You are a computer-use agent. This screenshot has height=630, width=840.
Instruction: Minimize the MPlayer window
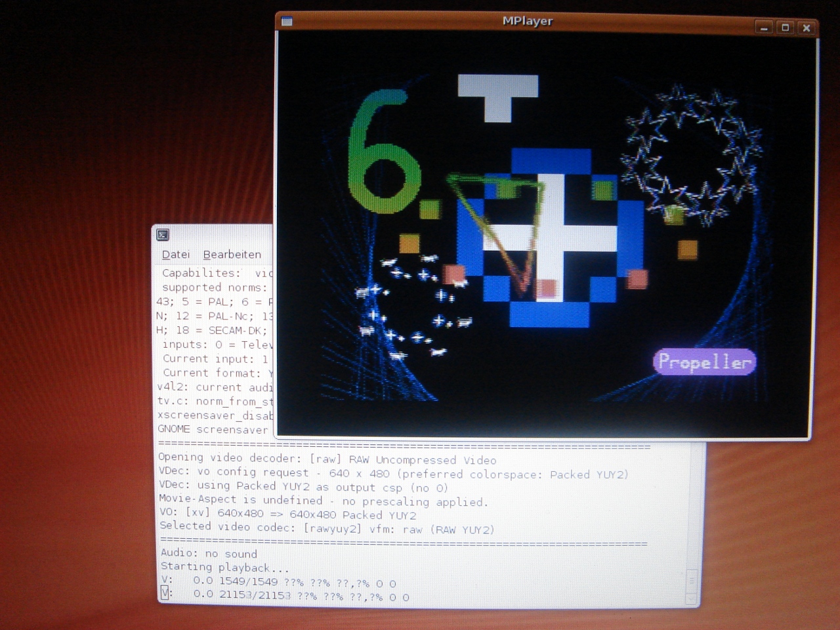763,28
